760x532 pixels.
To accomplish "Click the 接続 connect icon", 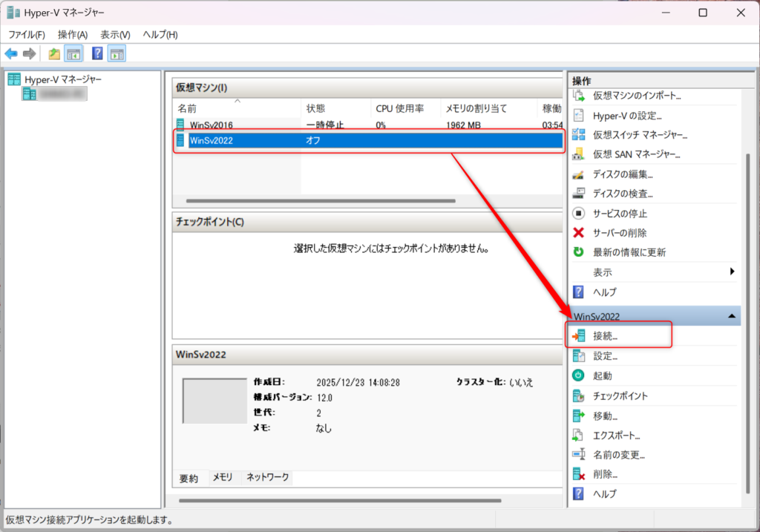I will (579, 336).
